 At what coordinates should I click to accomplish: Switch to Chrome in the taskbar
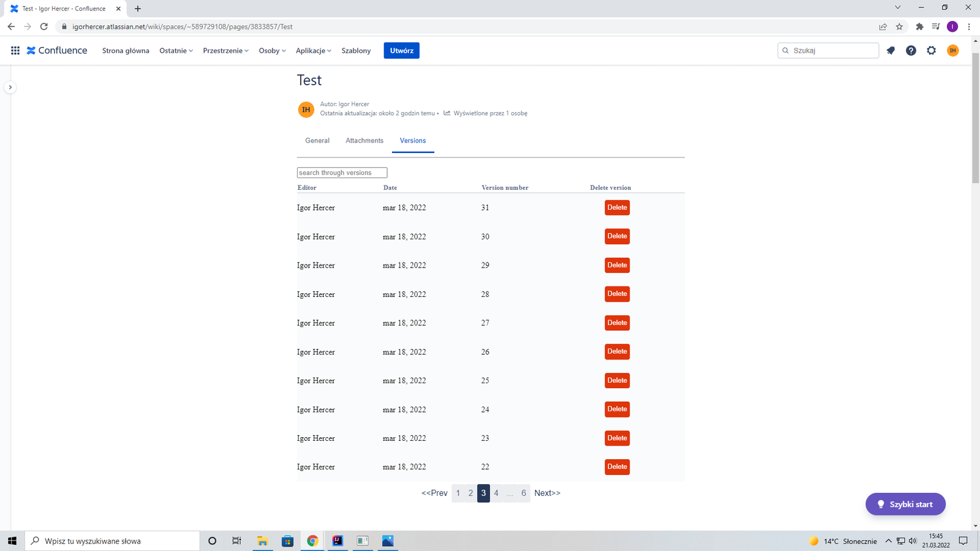click(313, 541)
